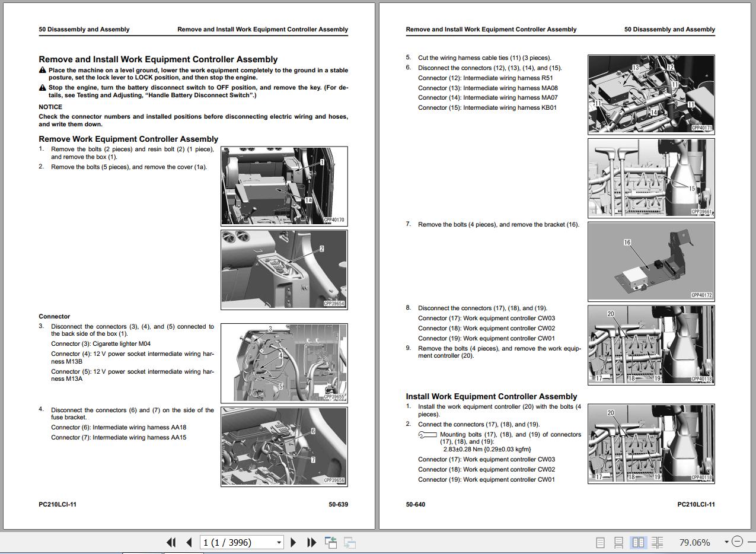Click the 79.06% zoom value
This screenshot has height=554, width=756.
[694, 542]
